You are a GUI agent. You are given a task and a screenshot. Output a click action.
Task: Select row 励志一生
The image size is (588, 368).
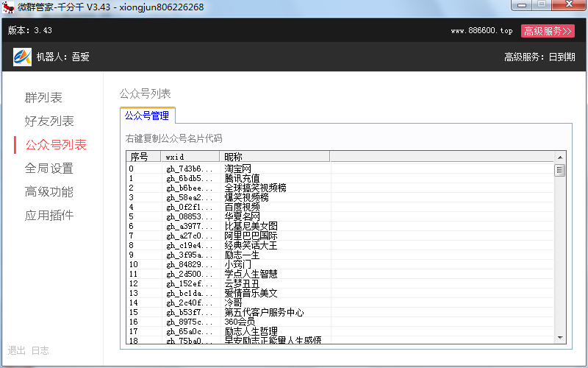340,255
